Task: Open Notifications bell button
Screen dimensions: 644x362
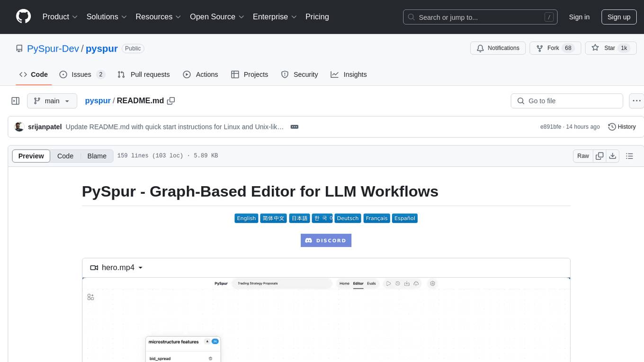Action: (x=498, y=48)
